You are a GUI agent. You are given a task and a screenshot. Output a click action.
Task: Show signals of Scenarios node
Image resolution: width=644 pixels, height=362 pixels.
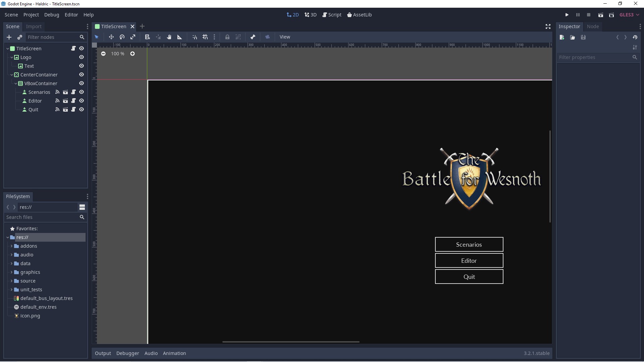(x=57, y=92)
